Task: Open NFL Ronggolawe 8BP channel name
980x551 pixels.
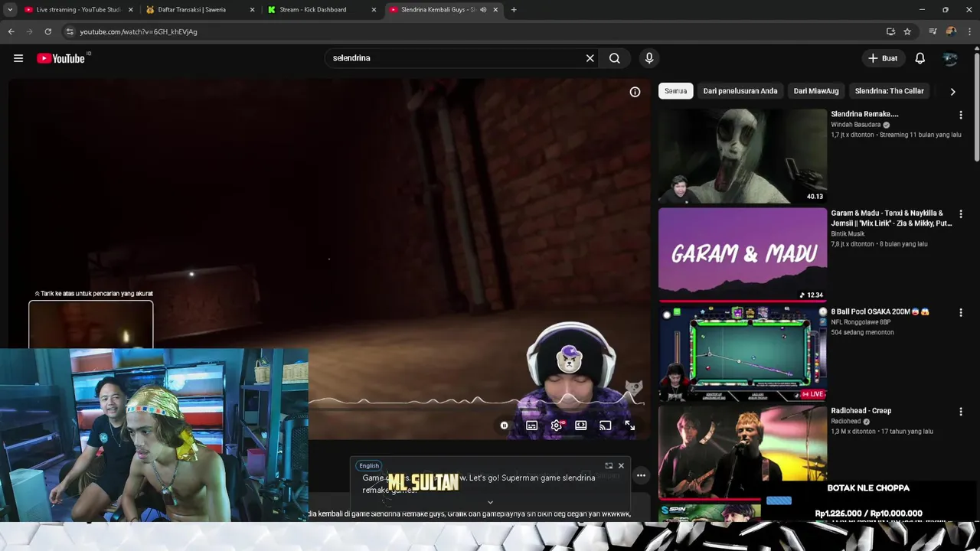Action: tap(862, 322)
